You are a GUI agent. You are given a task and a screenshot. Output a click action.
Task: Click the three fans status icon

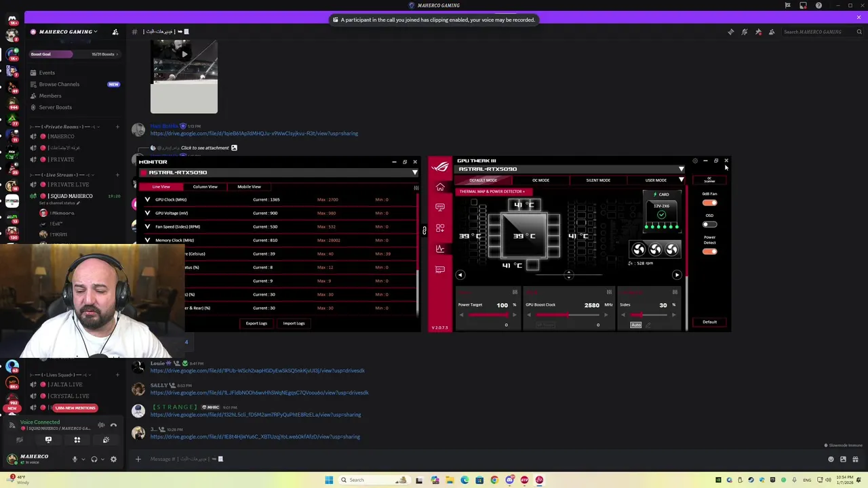coord(655,249)
